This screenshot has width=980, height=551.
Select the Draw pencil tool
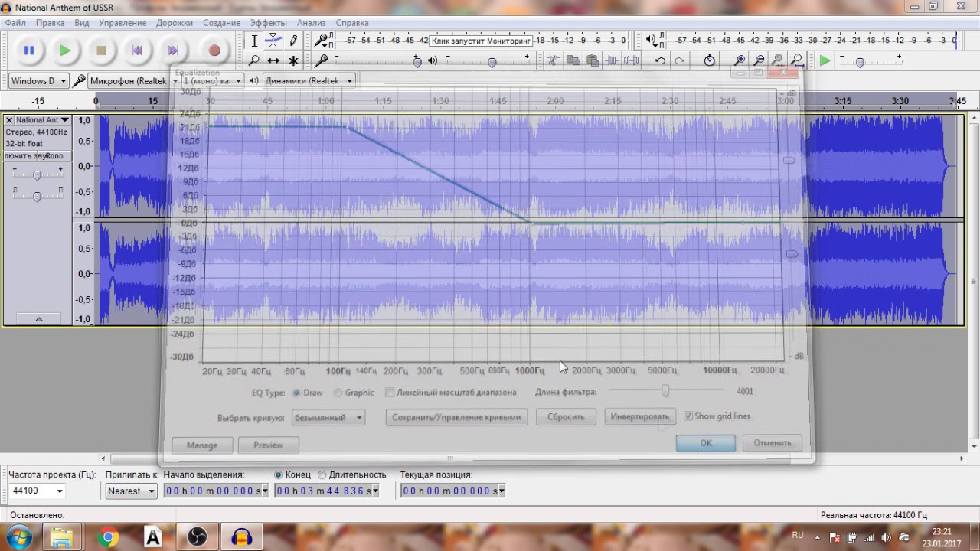click(x=292, y=41)
